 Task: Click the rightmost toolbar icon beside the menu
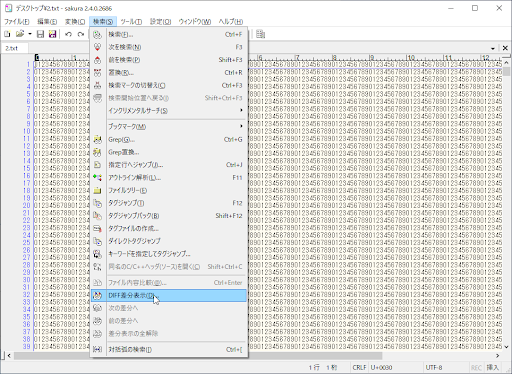[260, 34]
